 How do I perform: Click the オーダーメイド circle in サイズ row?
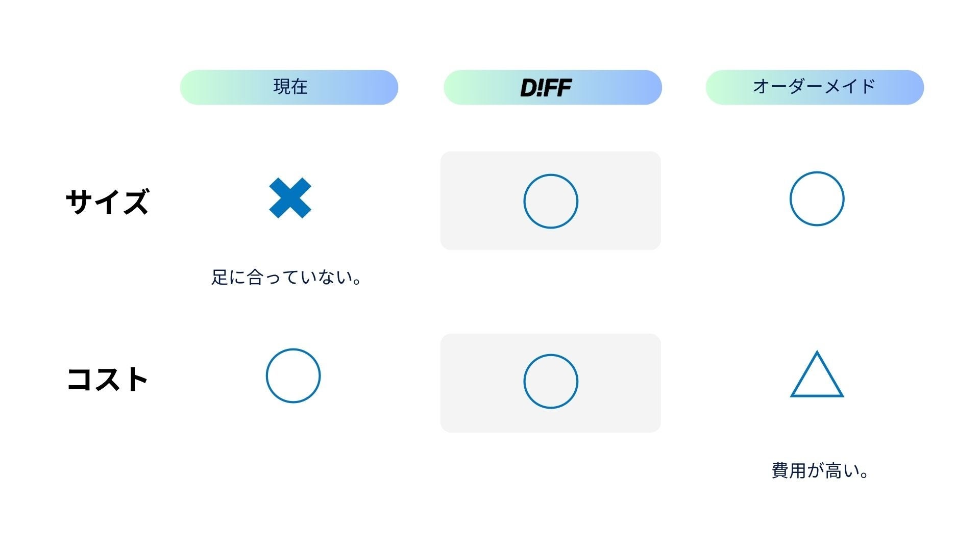click(x=816, y=198)
